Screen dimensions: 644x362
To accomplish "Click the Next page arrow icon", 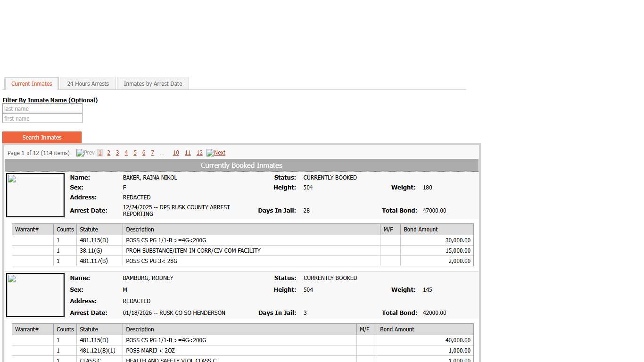I will coord(210,153).
